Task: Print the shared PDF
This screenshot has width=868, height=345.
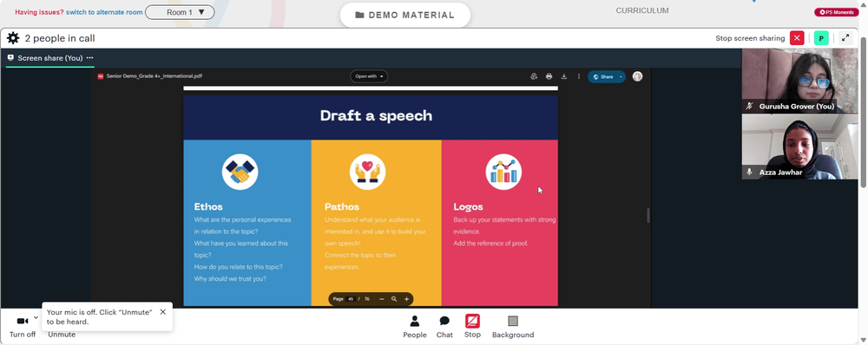Action: tap(549, 76)
